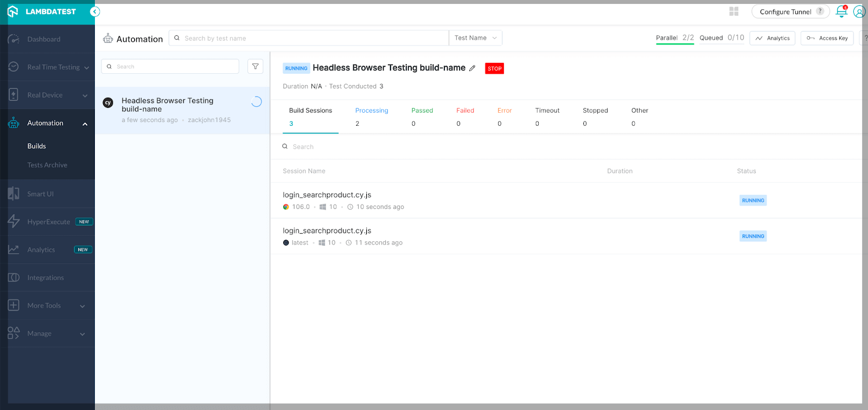The image size is (868, 410).
Task: Open Real Time Testing in the sidebar
Action: pos(54,67)
